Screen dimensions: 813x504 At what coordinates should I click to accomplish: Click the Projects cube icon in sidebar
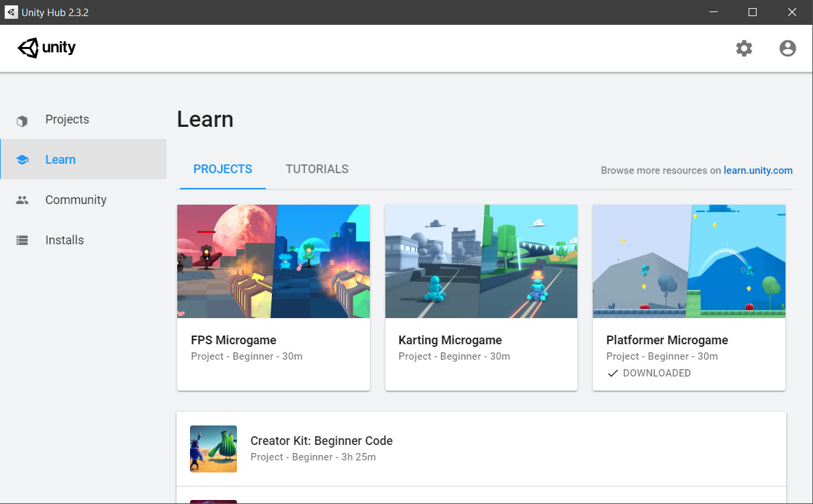22,121
